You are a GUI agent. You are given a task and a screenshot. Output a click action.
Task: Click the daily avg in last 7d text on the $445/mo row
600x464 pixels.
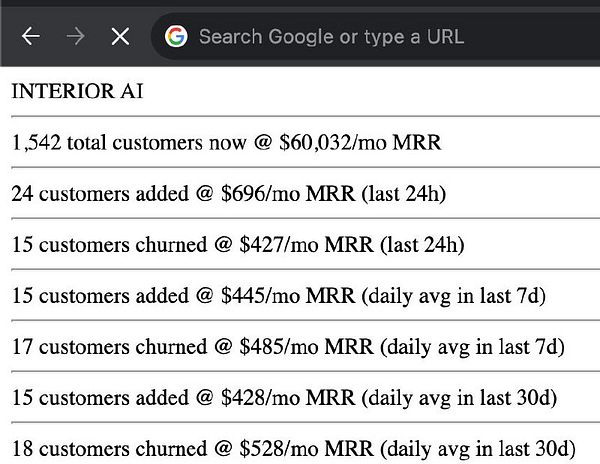pos(454,296)
